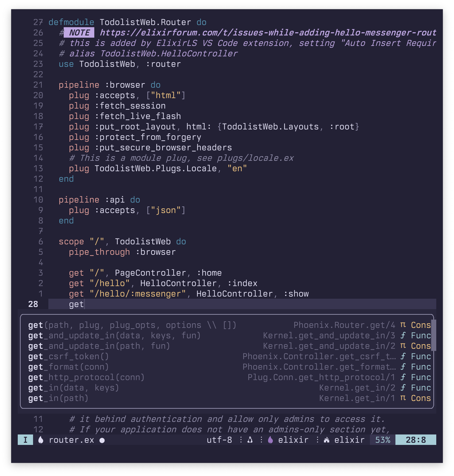Click the π icon next to Phoenix.Router.get/4

coord(403,325)
